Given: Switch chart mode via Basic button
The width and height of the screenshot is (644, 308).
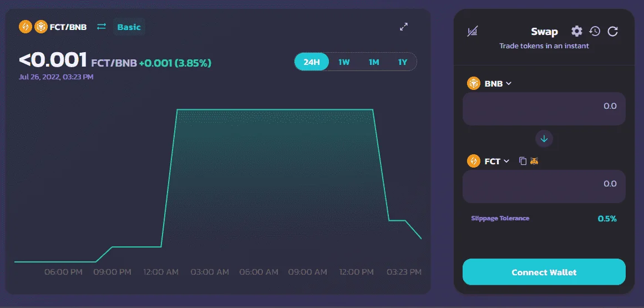Looking at the screenshot, I should pyautogui.click(x=129, y=27).
